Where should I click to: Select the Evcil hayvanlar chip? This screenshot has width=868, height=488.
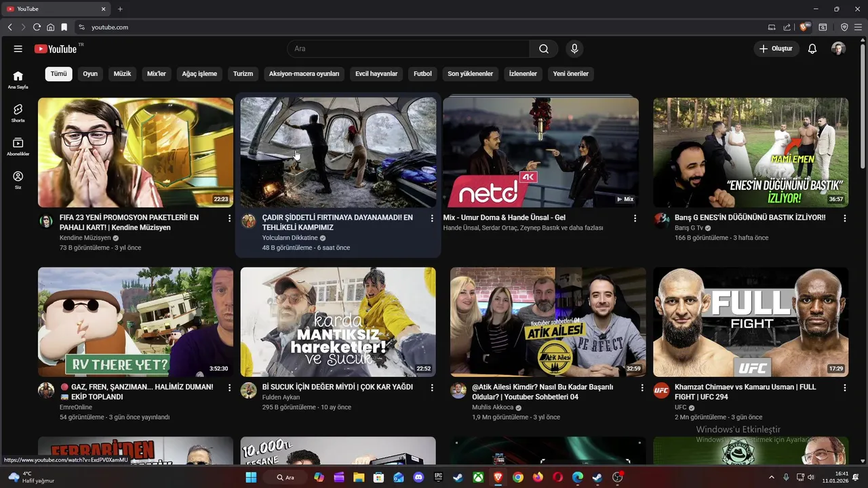376,74
